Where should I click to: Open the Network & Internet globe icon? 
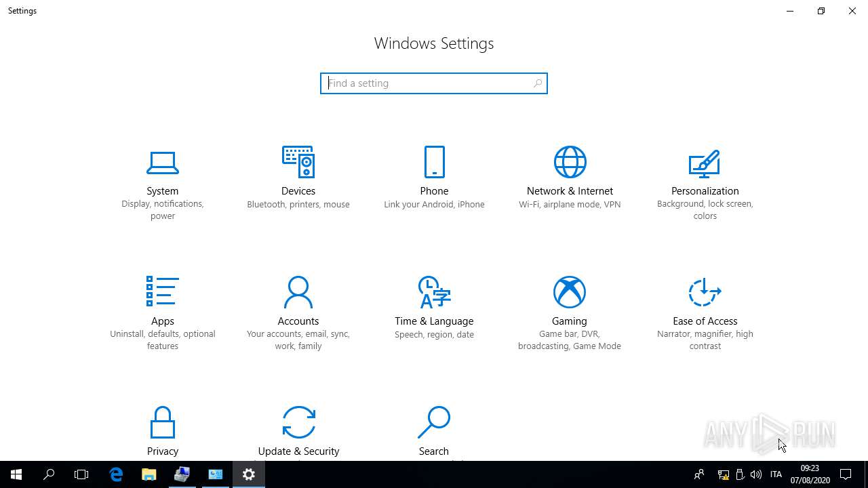pos(570,162)
